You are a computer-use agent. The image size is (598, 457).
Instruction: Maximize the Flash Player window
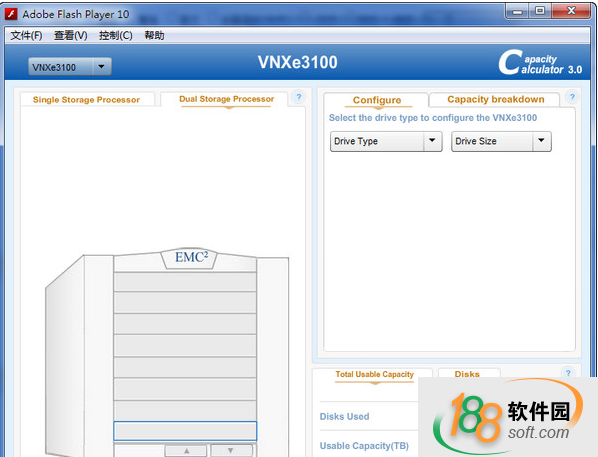click(540, 11)
